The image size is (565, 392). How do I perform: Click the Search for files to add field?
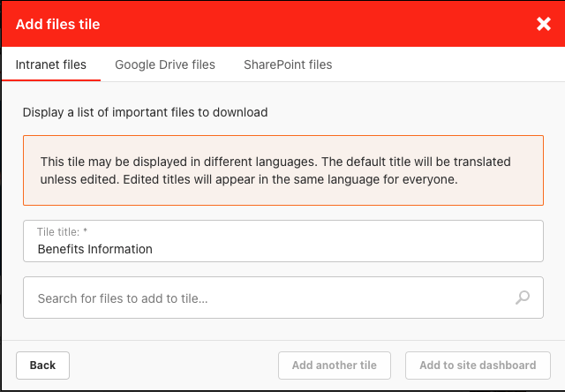tap(265, 298)
